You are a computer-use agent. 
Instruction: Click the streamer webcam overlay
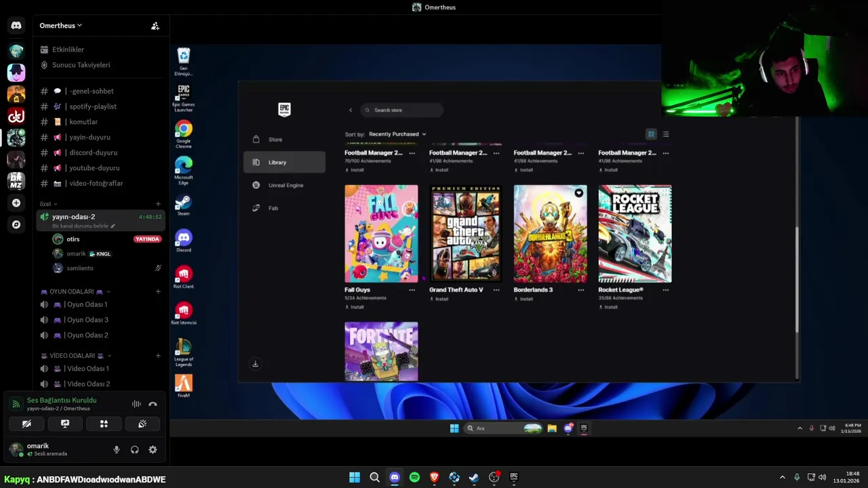764,58
